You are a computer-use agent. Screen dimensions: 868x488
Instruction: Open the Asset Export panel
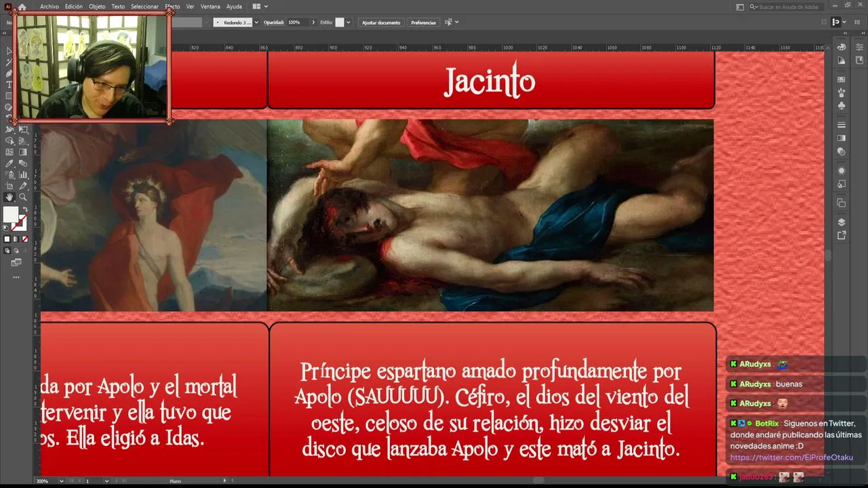pos(842,235)
